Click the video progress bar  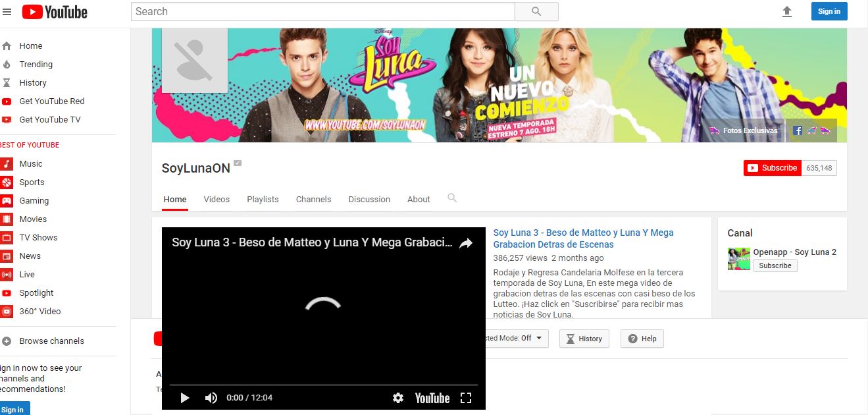(x=323, y=385)
